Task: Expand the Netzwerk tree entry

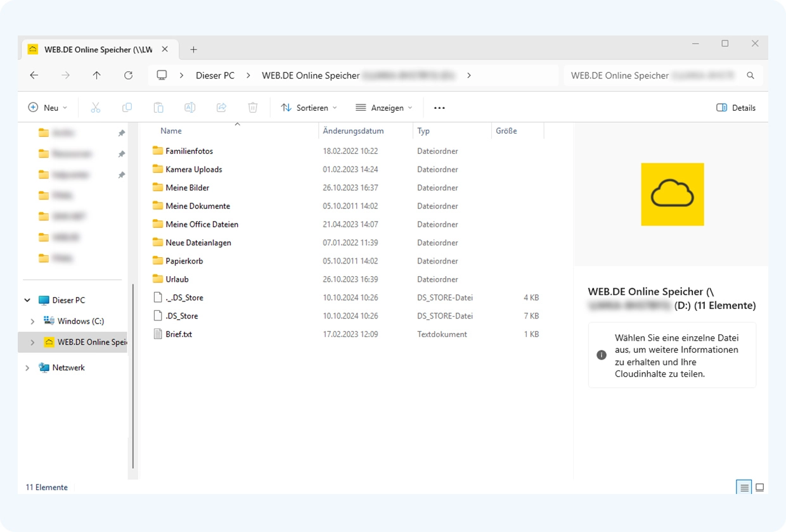Action: pyautogui.click(x=27, y=367)
